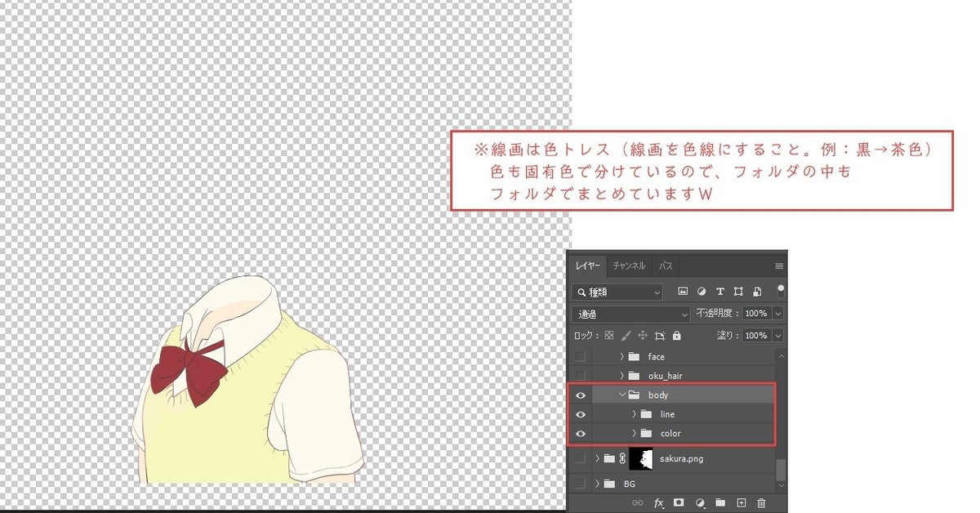Hide the color group with eye icon
Screen dimensions: 980x513
pyautogui.click(x=581, y=433)
